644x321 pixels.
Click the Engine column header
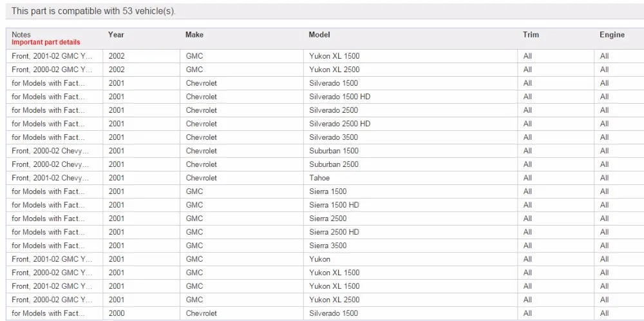[612, 35]
